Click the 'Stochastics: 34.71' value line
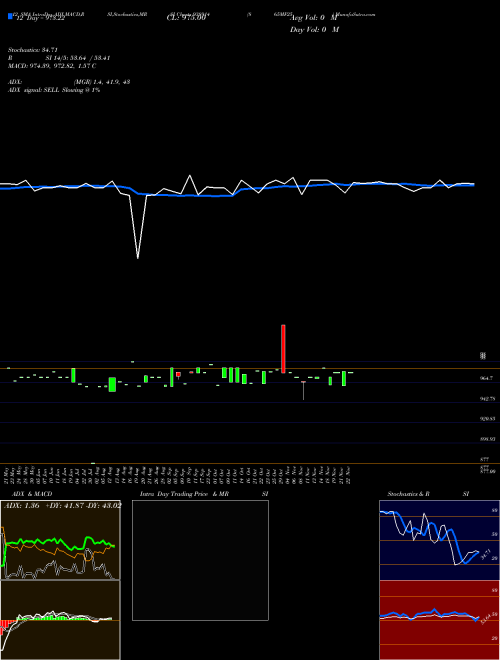This screenshot has width=500, height=660. pyautogui.click(x=33, y=50)
